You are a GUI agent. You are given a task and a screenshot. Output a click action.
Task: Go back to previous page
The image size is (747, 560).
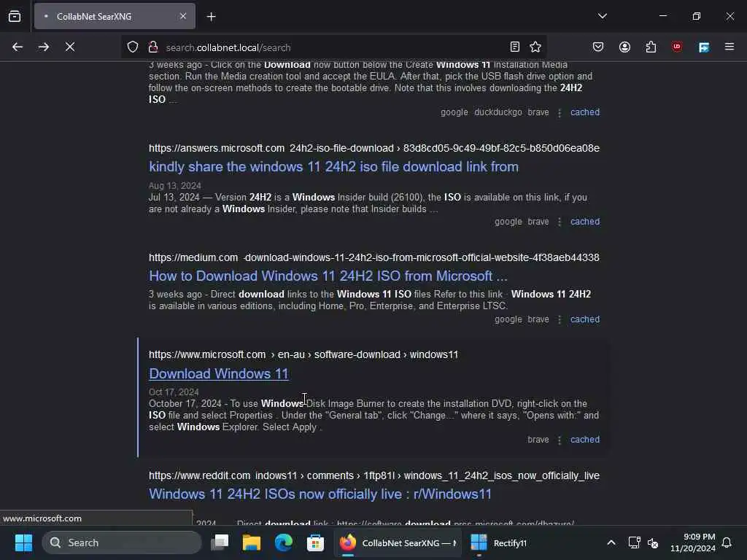click(x=18, y=47)
